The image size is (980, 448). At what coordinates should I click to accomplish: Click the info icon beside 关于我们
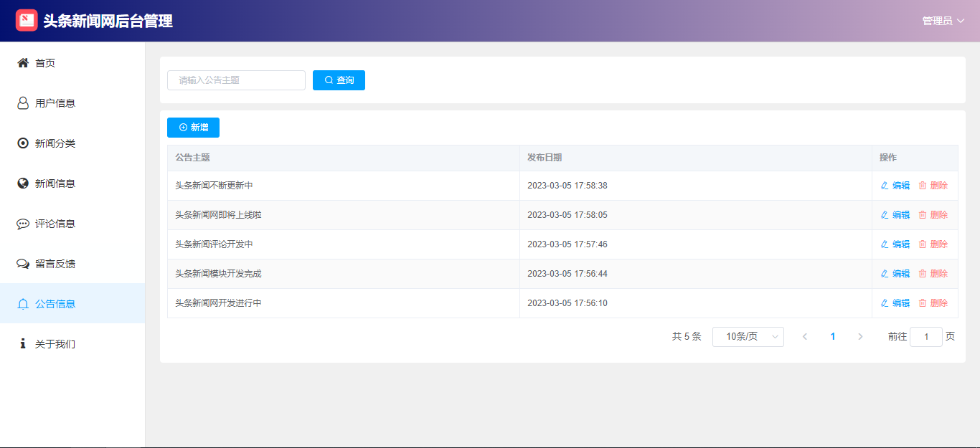click(x=23, y=344)
